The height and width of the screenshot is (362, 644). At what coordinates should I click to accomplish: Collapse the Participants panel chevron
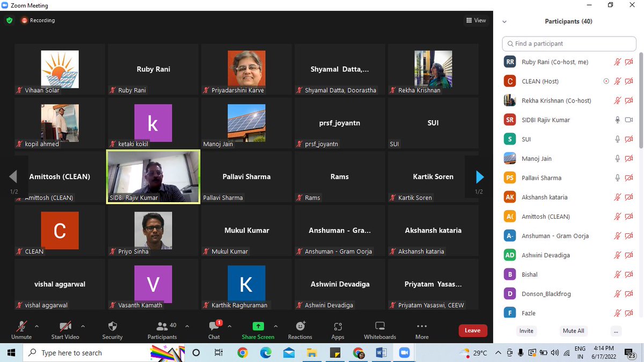pos(504,22)
